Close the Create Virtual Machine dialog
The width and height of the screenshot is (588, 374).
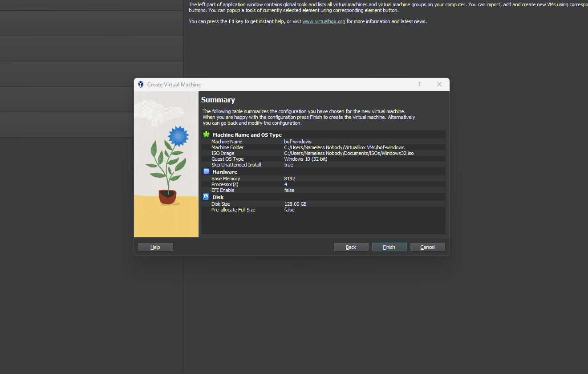click(x=439, y=85)
